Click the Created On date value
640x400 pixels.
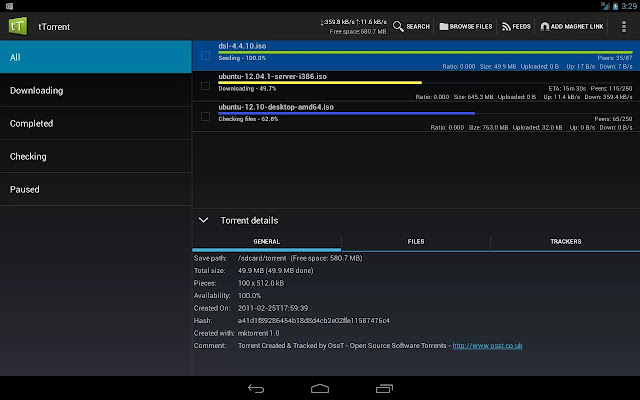pos(273,308)
